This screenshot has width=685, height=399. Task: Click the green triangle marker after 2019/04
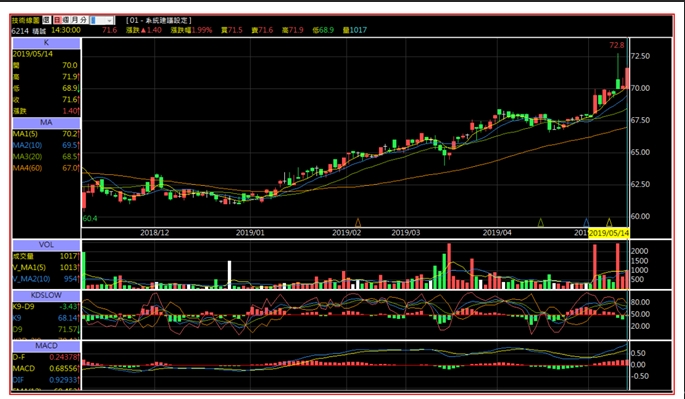[x=540, y=223]
